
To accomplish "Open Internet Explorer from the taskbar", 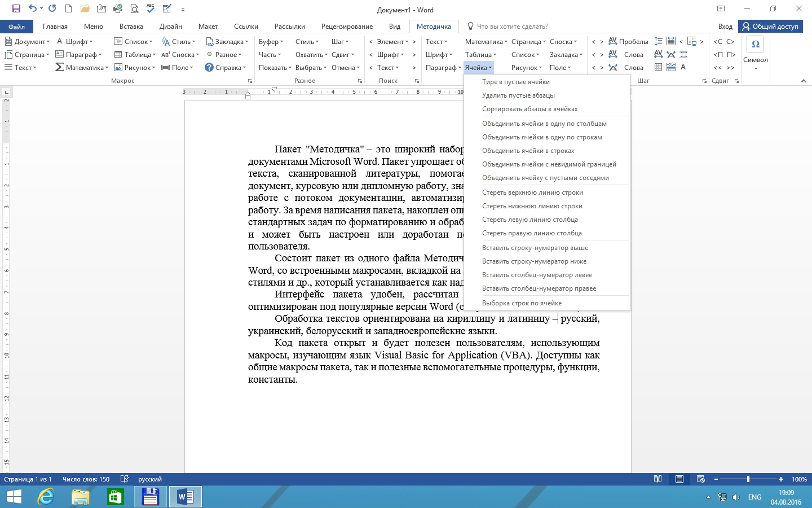I will (46, 497).
